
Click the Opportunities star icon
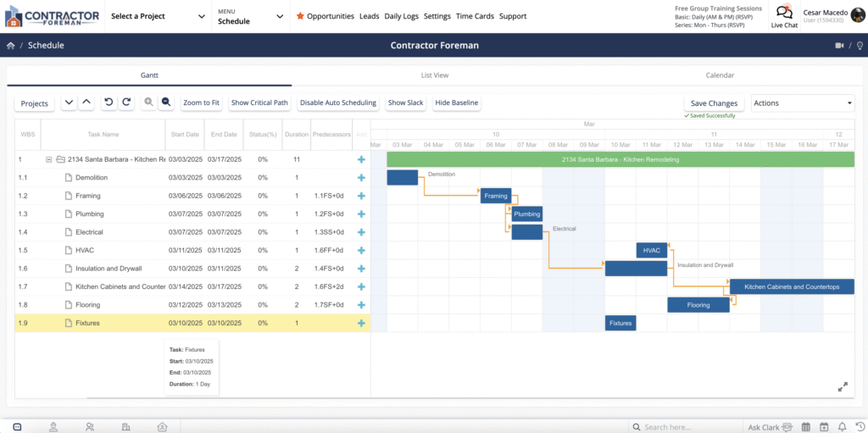point(300,16)
